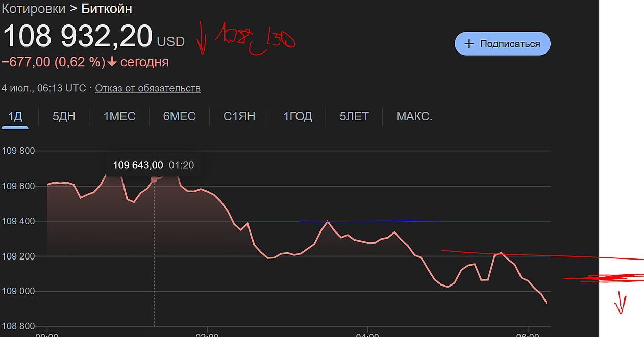Click the chart data point marker at 01:20
Screen dimensions: 644x337
pos(155,179)
